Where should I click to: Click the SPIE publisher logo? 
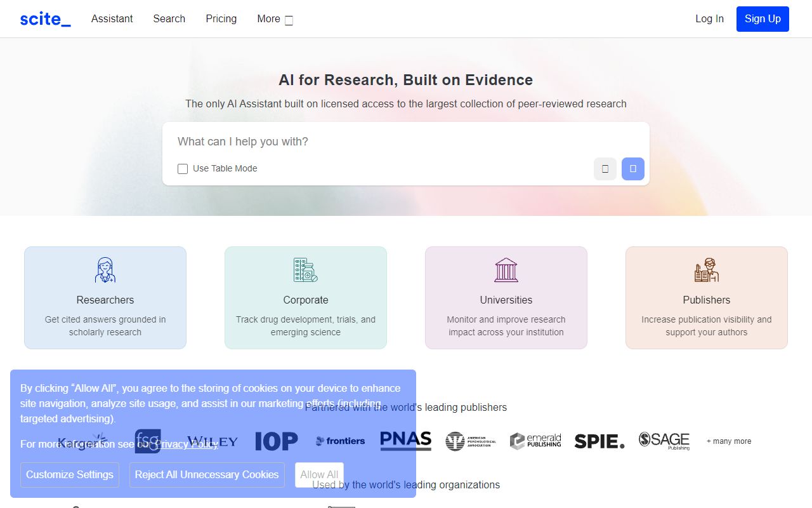tap(599, 441)
